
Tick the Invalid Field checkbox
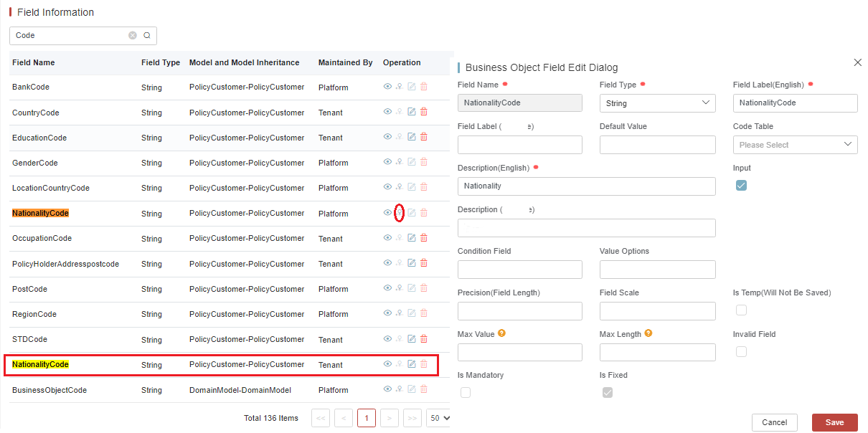click(741, 351)
